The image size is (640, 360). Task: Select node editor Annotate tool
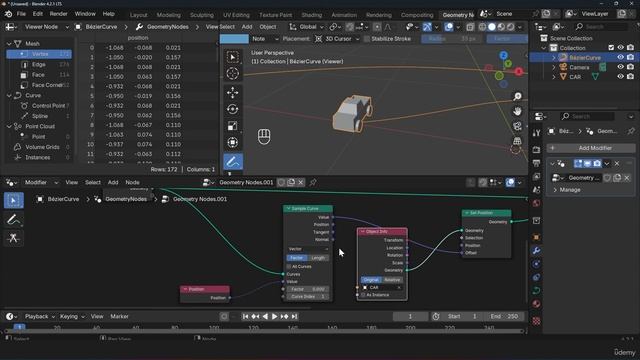click(x=13, y=220)
